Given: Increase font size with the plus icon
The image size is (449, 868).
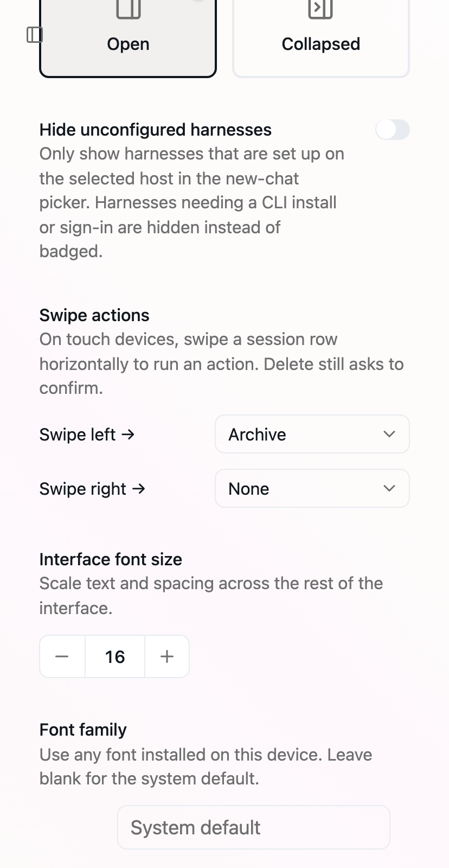Looking at the screenshot, I should [167, 656].
